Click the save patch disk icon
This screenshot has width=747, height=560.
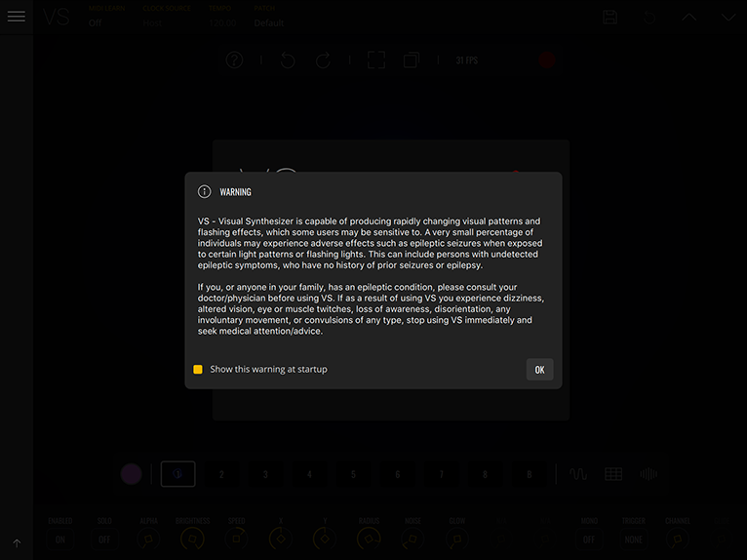point(609,18)
